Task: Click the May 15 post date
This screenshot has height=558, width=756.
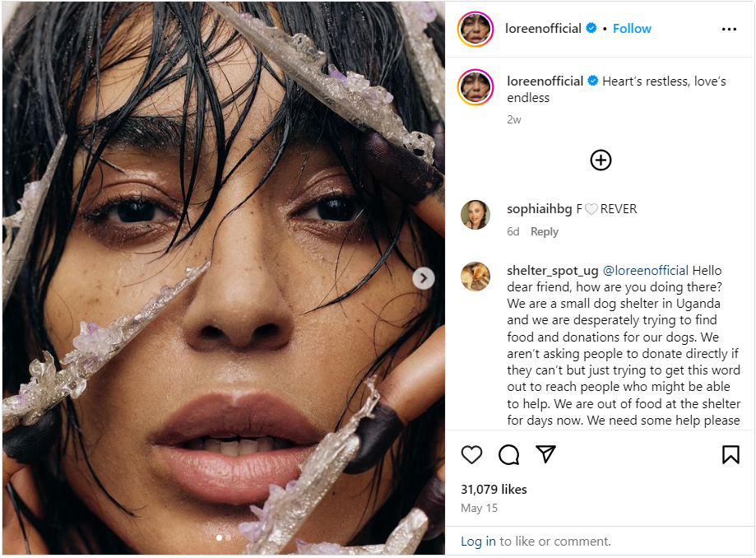Action: click(480, 508)
